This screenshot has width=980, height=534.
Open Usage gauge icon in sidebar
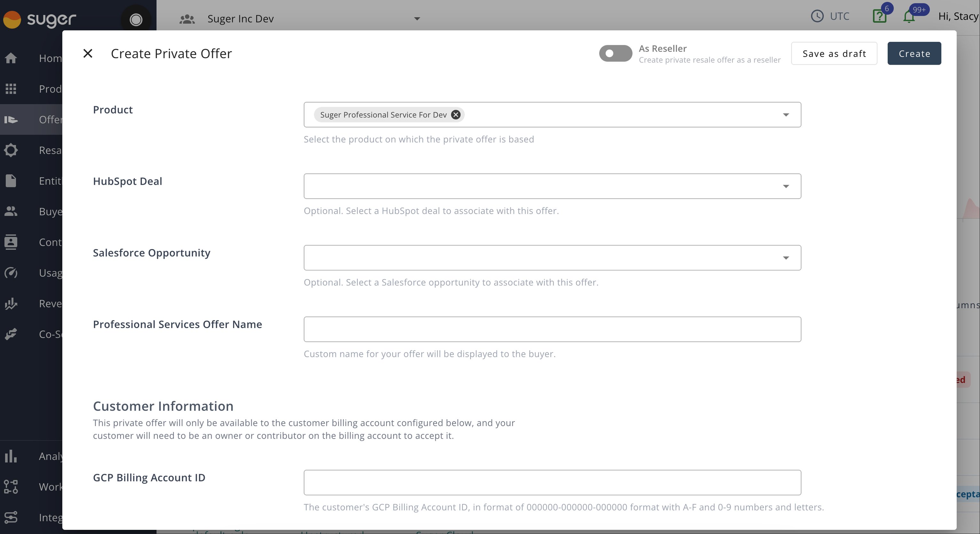pyautogui.click(x=11, y=272)
